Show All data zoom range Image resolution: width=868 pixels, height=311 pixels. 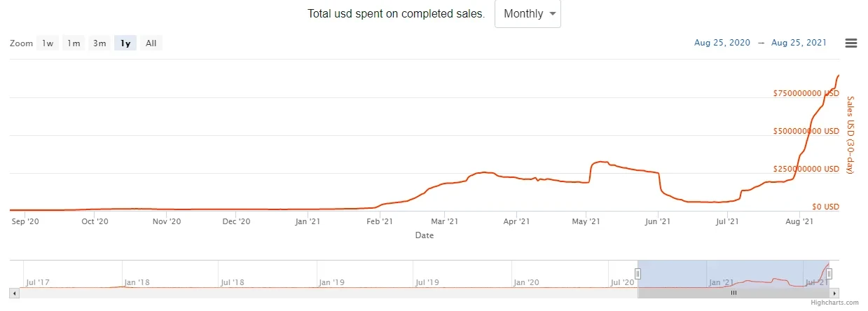pyautogui.click(x=151, y=43)
